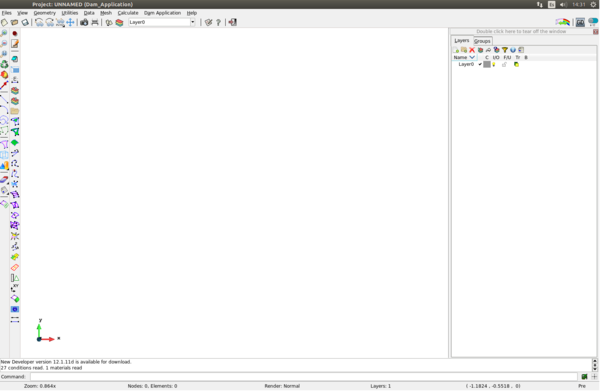This screenshot has width=600, height=391.
Task: Toggle the Layer0 active checkmark
Action: click(x=480, y=64)
